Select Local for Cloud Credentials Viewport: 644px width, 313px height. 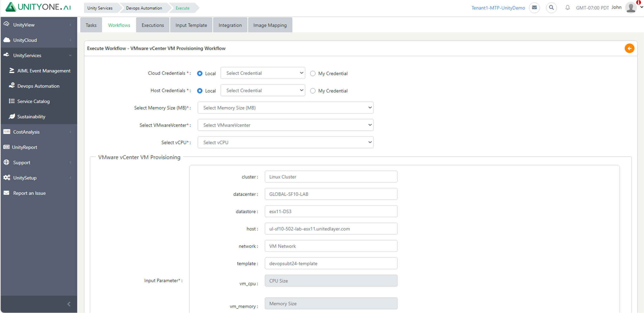point(200,73)
